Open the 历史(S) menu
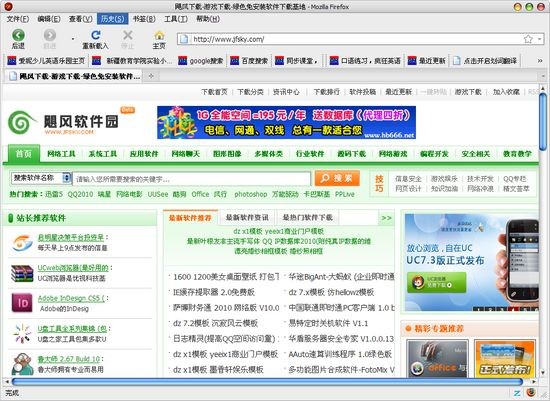550x401 pixels. click(x=112, y=19)
